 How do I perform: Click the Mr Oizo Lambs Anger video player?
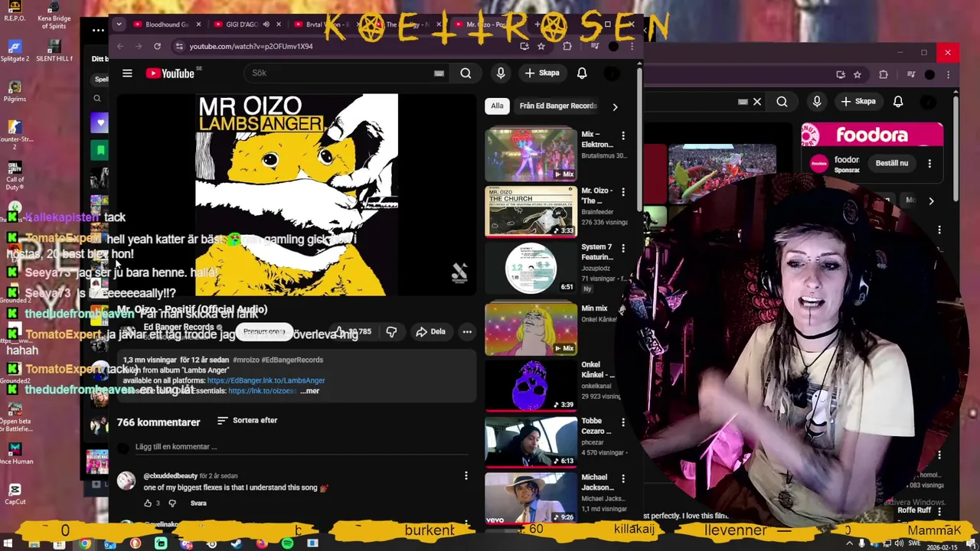coord(297,195)
